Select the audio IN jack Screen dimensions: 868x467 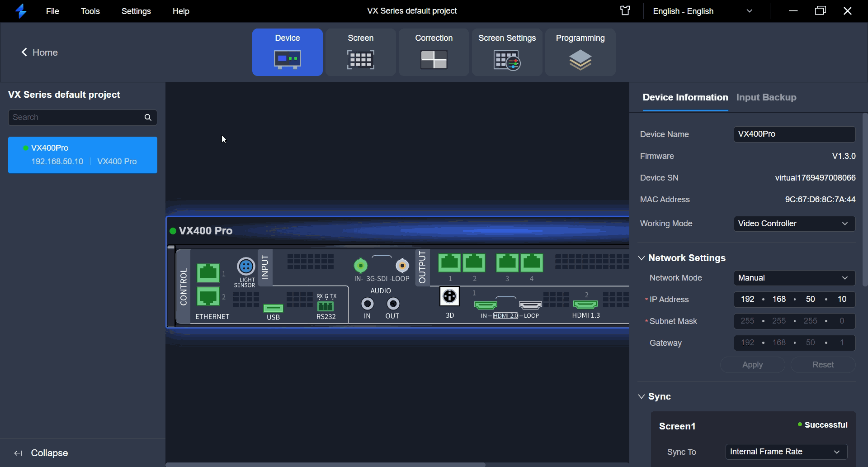point(368,304)
